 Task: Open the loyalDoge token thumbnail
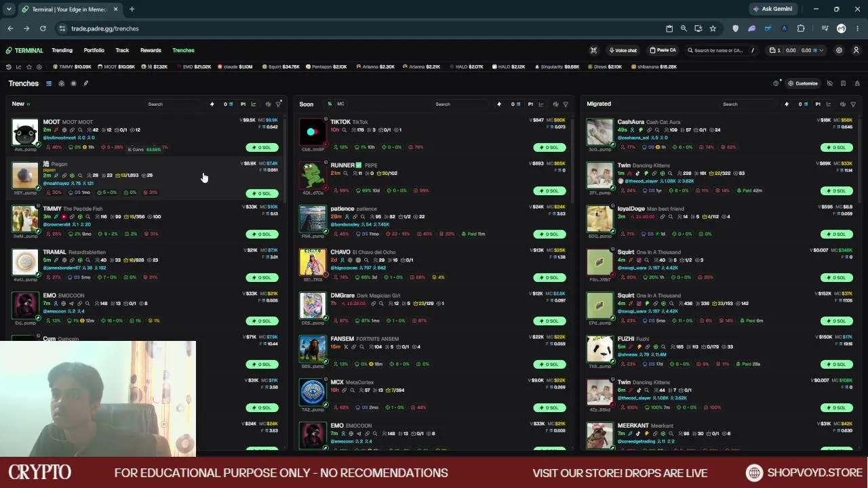tap(599, 219)
